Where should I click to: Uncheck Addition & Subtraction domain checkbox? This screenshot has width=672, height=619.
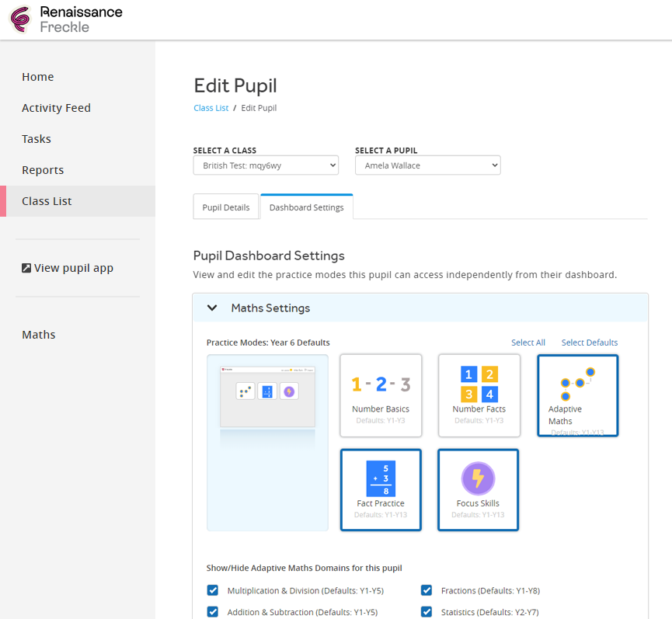213,612
